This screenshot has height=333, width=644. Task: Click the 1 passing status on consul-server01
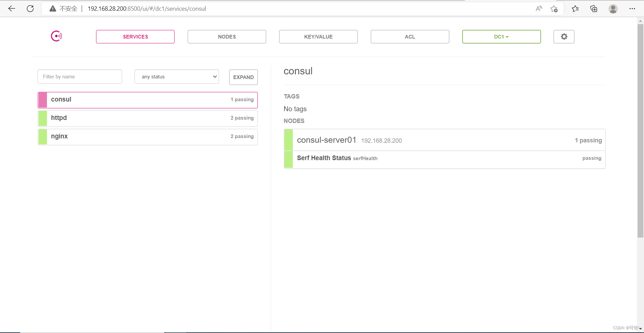(588, 140)
